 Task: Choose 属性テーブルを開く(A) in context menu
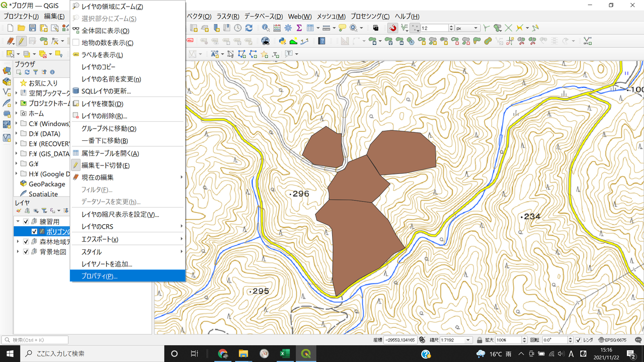click(110, 153)
